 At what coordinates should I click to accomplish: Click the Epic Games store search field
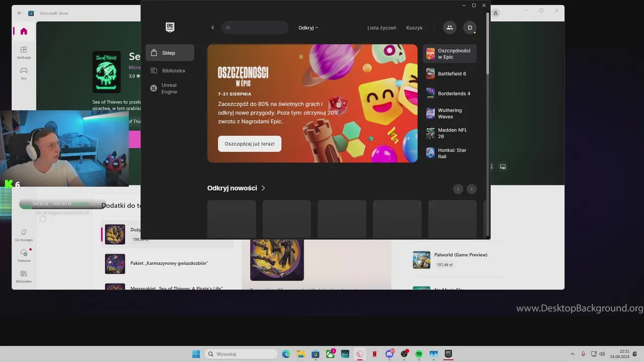point(255,28)
